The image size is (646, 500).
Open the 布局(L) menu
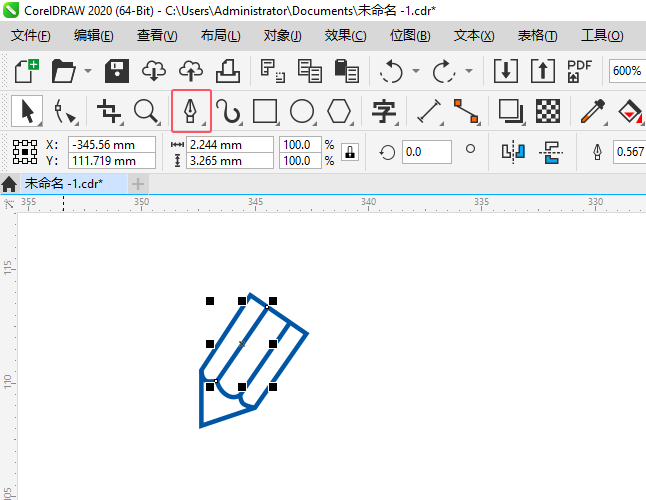(x=220, y=35)
